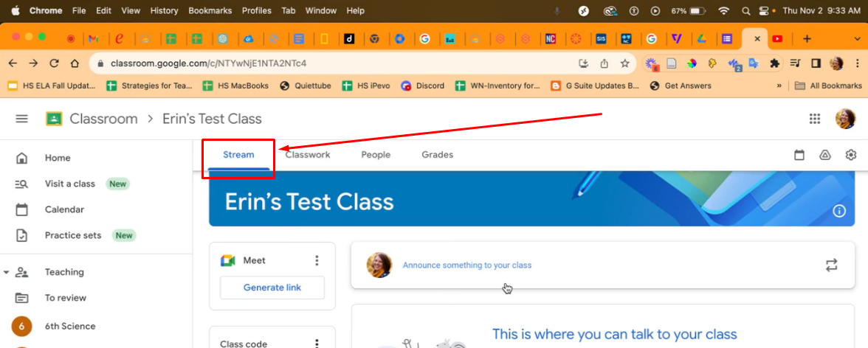The image size is (868, 348).
Task: Open the Discord bookmark
Action: click(423, 86)
